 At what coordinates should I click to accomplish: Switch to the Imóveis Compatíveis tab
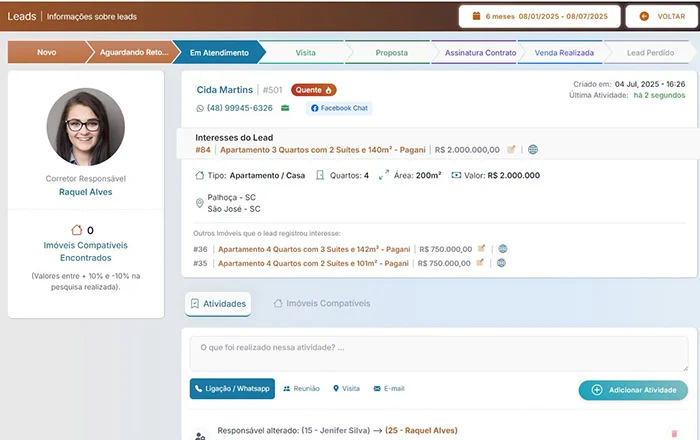[x=322, y=303]
